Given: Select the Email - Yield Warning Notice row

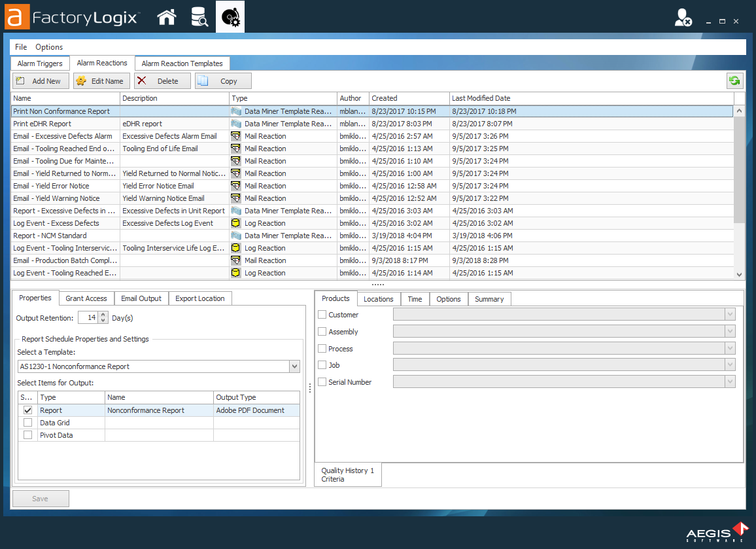Looking at the screenshot, I should 56,198.
